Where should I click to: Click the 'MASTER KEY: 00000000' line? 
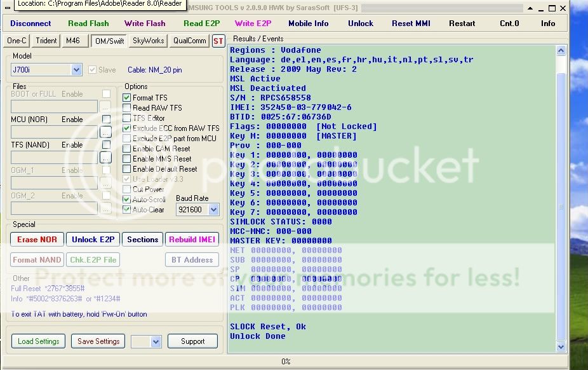pos(281,240)
